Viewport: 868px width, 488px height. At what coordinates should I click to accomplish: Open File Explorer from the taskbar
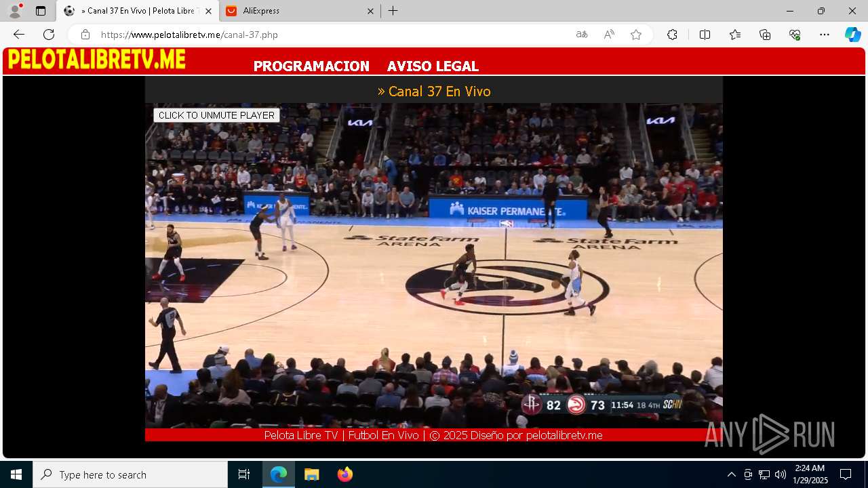311,474
